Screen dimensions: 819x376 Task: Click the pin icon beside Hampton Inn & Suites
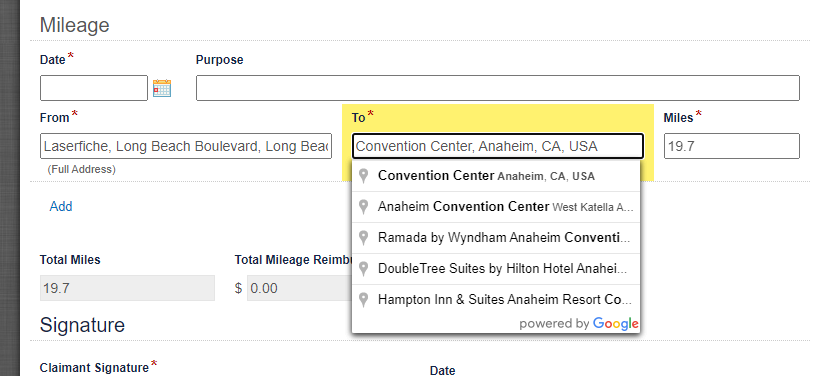364,300
